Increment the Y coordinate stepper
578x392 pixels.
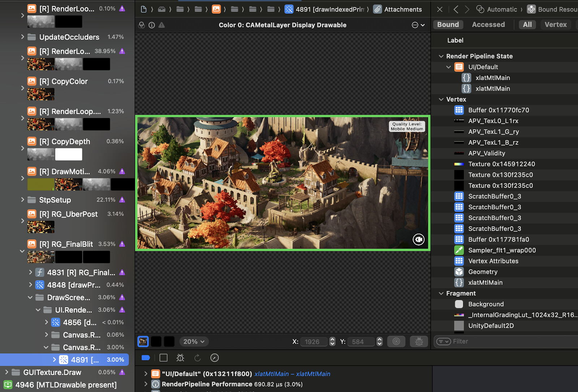[x=379, y=339]
